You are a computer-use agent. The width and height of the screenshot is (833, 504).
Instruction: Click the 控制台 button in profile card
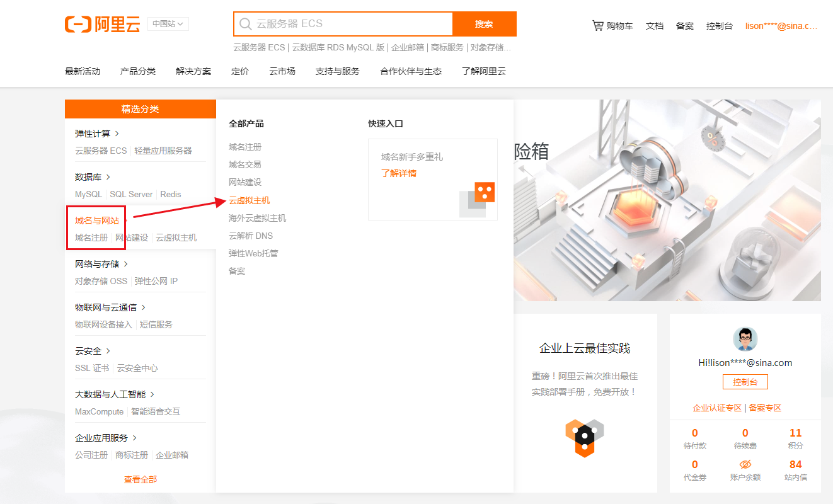coord(745,381)
